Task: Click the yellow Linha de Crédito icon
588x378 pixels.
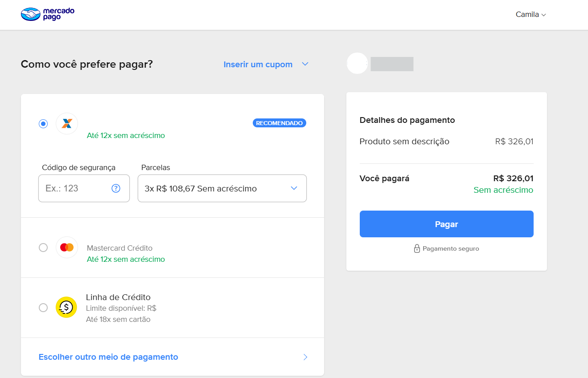Action: coord(66,307)
